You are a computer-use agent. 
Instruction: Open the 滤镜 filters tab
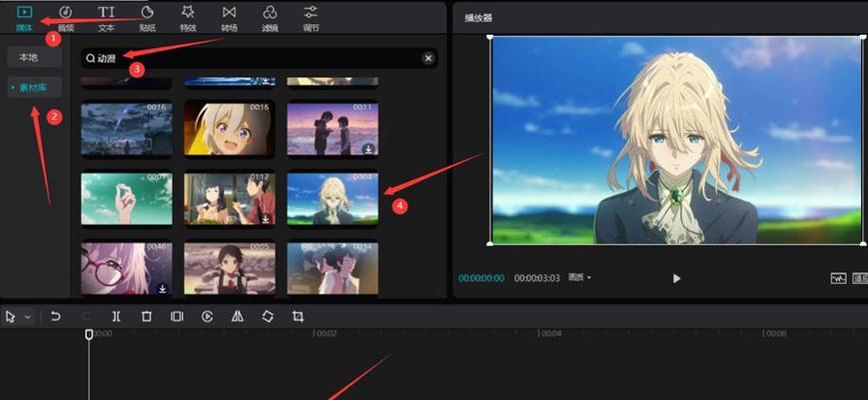pos(270,18)
